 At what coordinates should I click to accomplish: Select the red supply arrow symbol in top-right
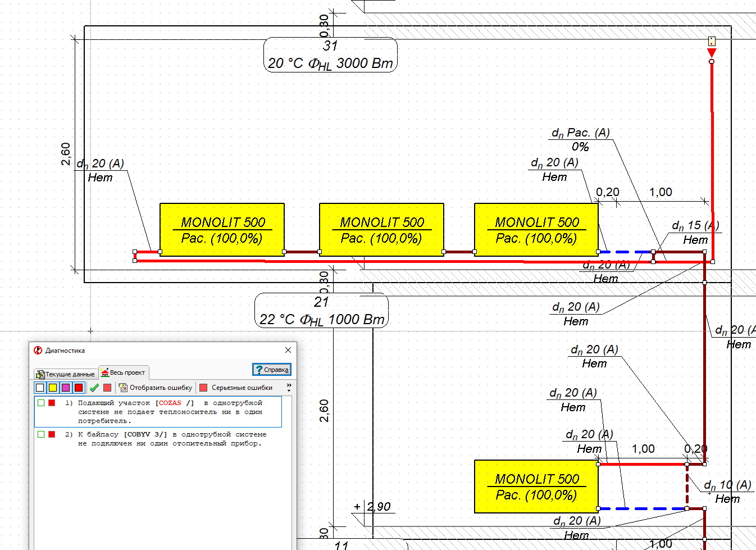[712, 53]
